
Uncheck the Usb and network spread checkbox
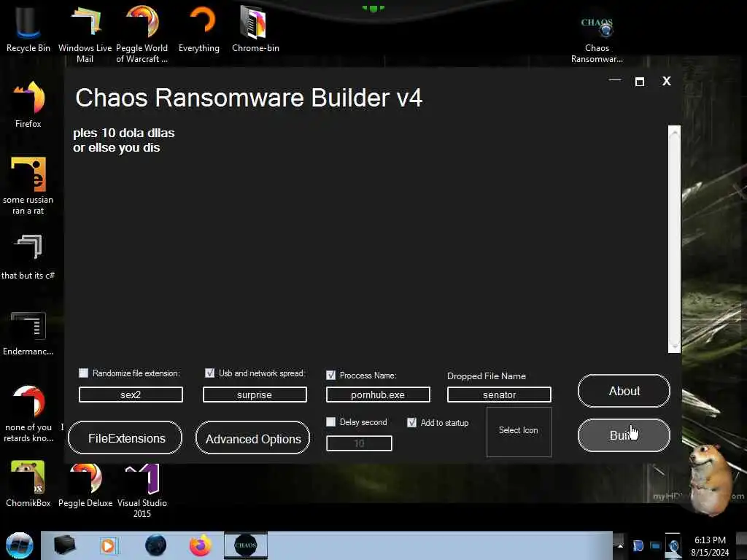209,373
